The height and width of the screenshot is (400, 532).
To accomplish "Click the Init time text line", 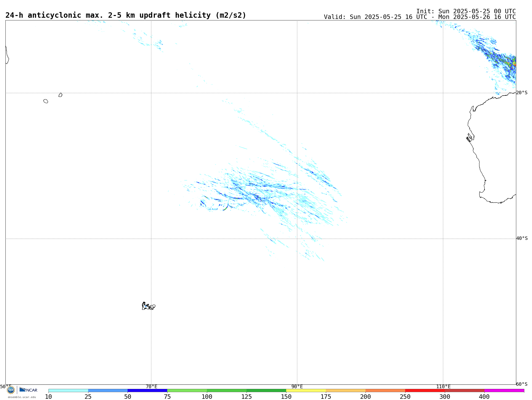I will [466, 11].
